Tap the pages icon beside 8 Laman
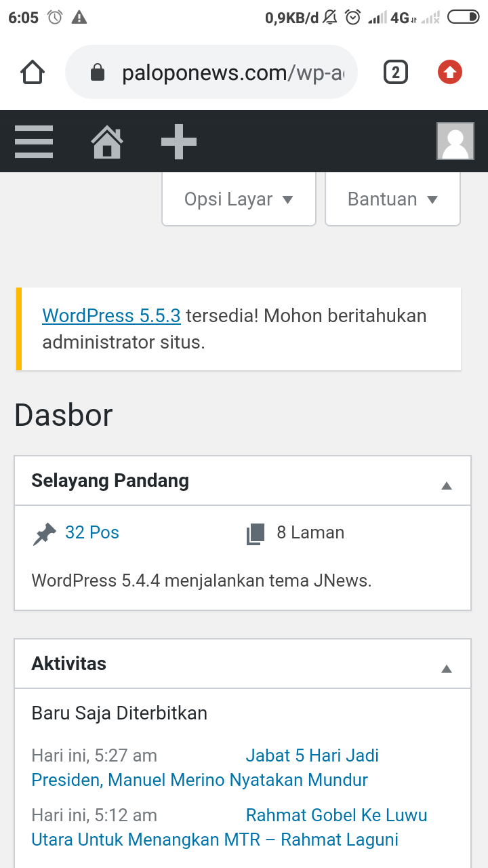The width and height of the screenshot is (488, 868). 255,534
